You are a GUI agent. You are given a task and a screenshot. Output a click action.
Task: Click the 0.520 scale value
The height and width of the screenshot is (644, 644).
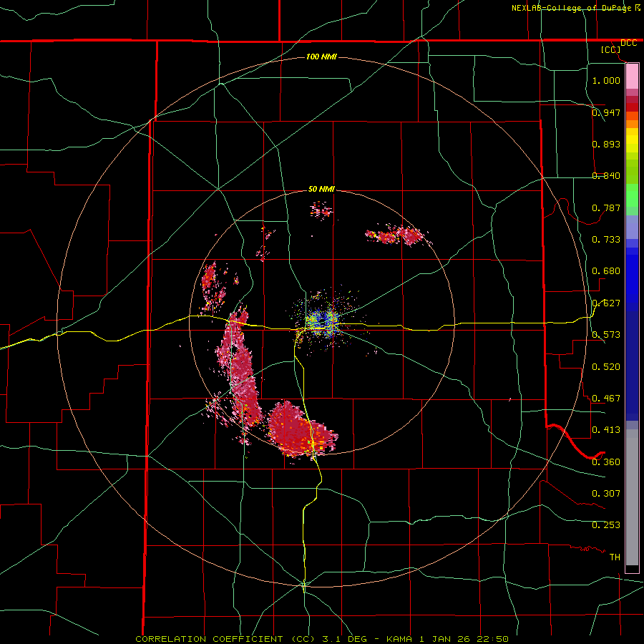(x=606, y=366)
